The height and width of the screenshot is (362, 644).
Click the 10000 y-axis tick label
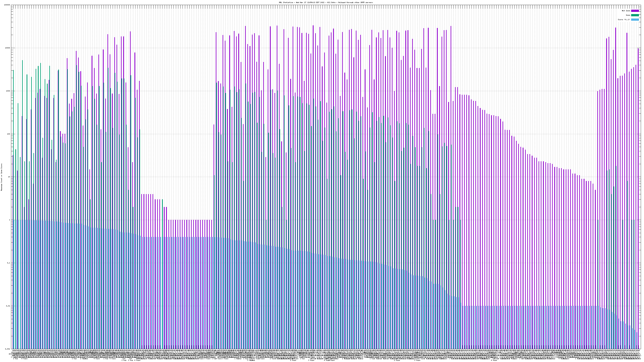pyautogui.click(x=8, y=48)
